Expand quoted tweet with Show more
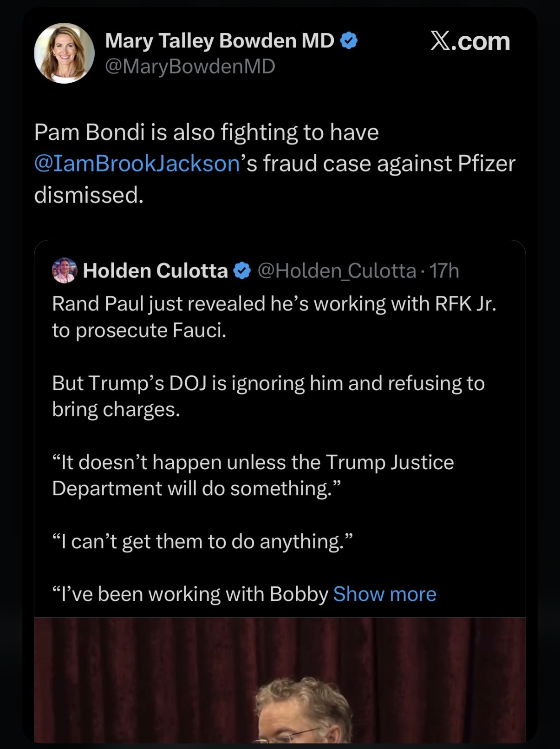The height and width of the screenshot is (749, 560). [x=384, y=594]
